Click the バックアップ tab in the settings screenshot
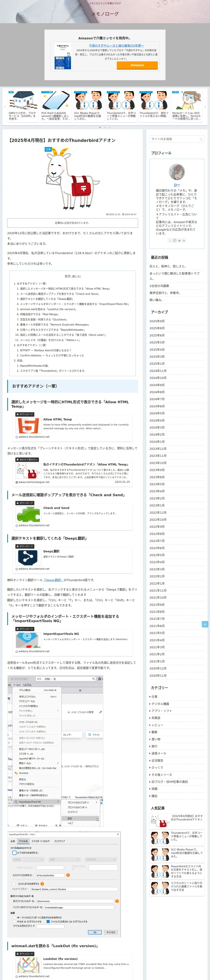The width and height of the screenshot is (210, 980). click(60, 841)
